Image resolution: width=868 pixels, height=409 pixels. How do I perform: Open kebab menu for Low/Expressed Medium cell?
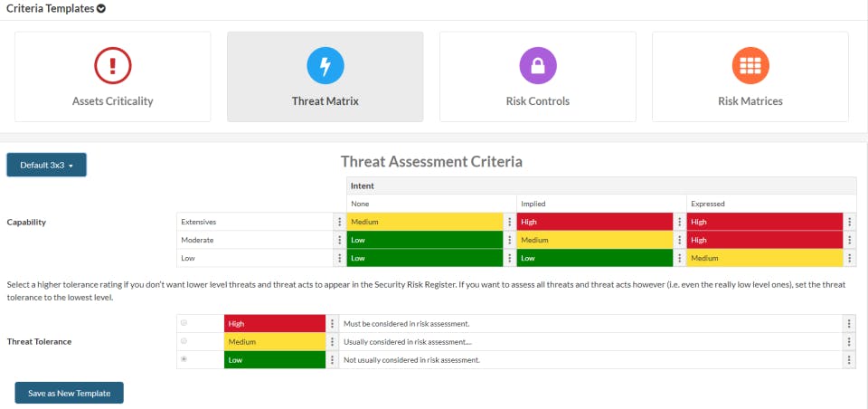pyautogui.click(x=850, y=258)
